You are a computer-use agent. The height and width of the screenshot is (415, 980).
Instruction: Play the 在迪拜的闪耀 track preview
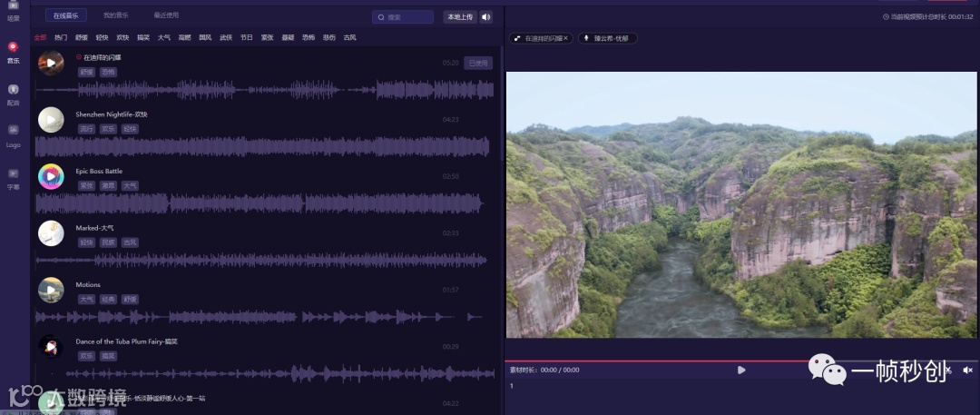pyautogui.click(x=51, y=64)
